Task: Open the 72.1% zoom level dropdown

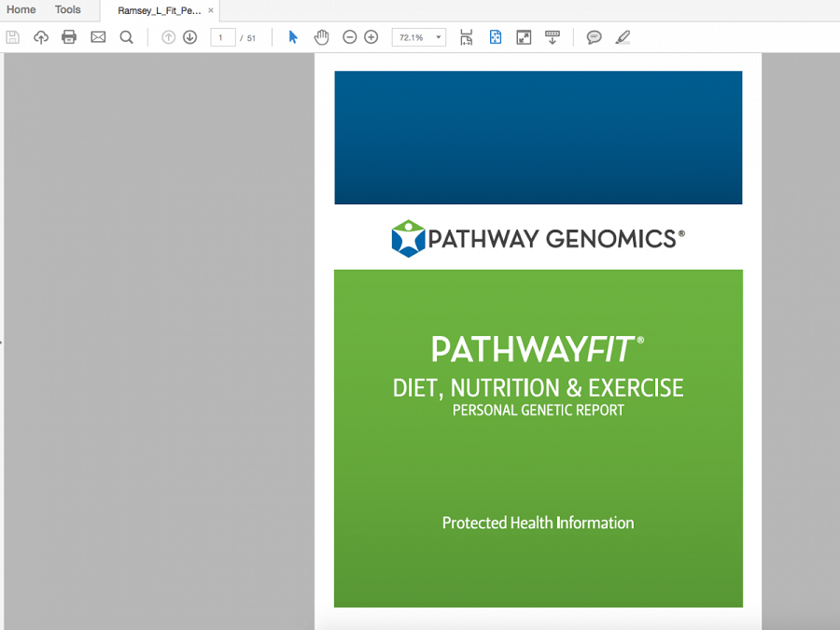Action: [439, 37]
